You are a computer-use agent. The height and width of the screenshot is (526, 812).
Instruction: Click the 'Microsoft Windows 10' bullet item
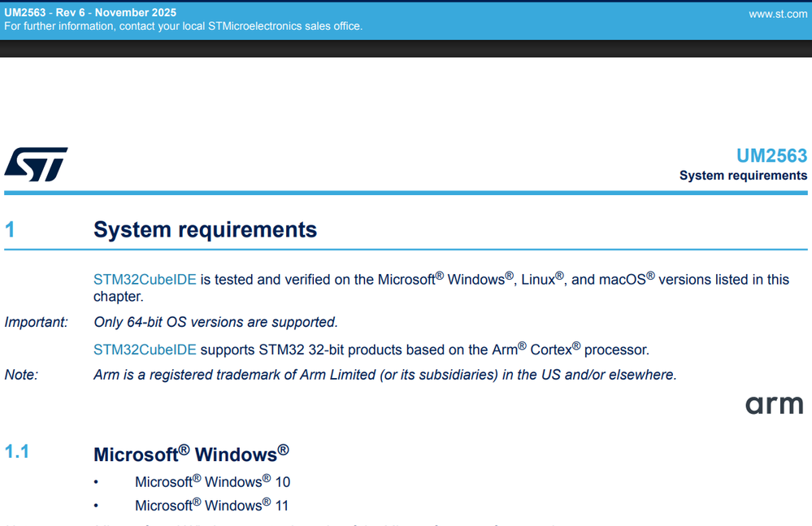coord(212,481)
